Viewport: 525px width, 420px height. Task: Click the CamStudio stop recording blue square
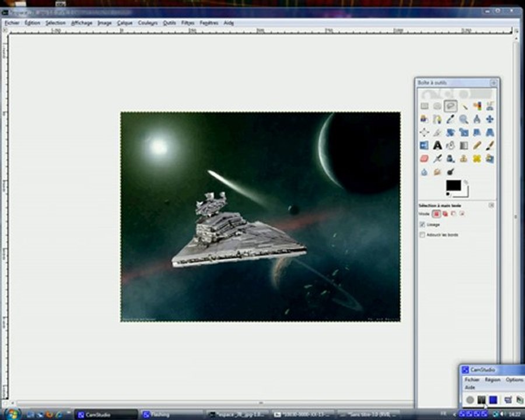coord(493,400)
